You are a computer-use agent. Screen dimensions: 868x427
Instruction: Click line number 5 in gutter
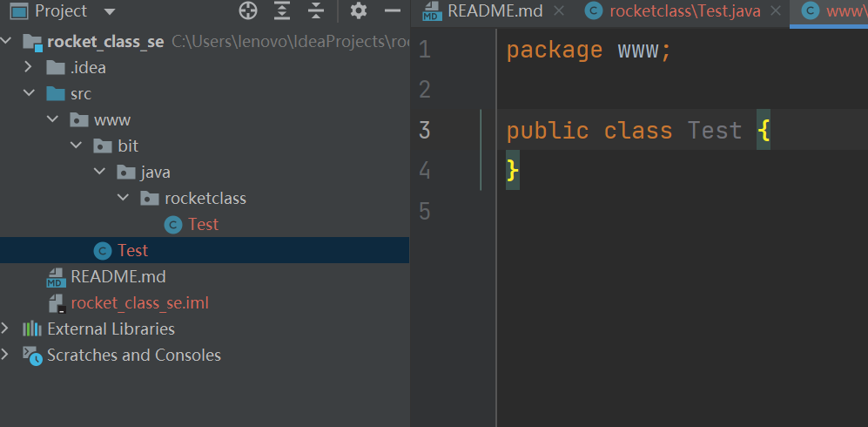coord(425,211)
